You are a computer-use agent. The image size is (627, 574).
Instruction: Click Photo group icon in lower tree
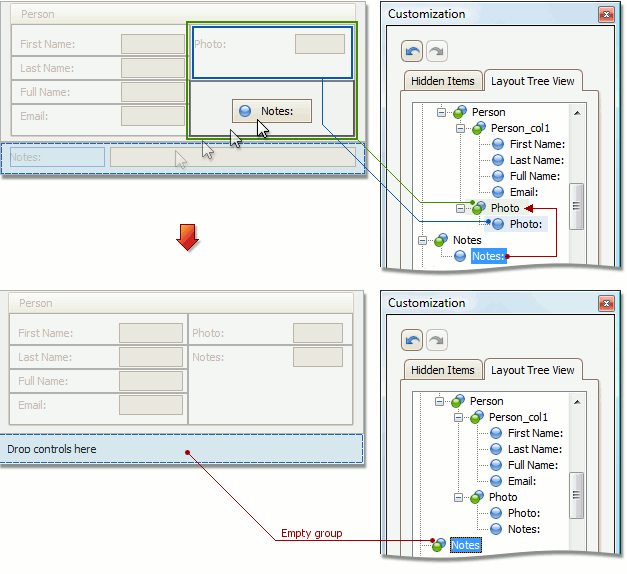click(477, 497)
